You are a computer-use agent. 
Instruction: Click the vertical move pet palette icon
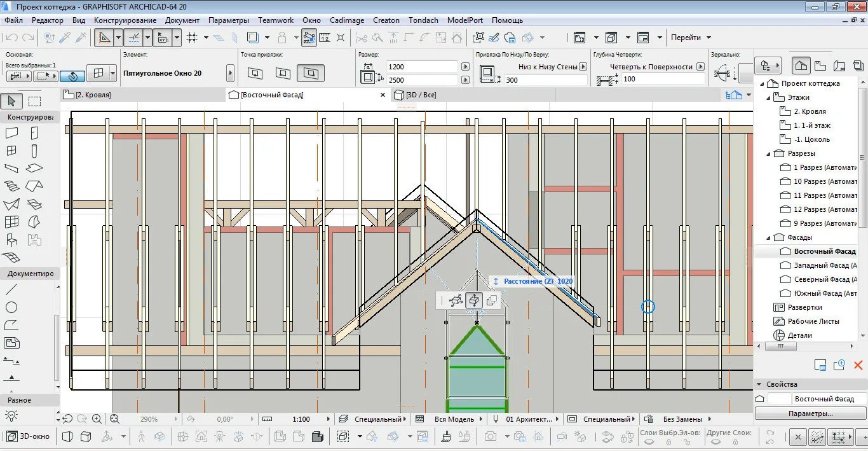coord(474,300)
